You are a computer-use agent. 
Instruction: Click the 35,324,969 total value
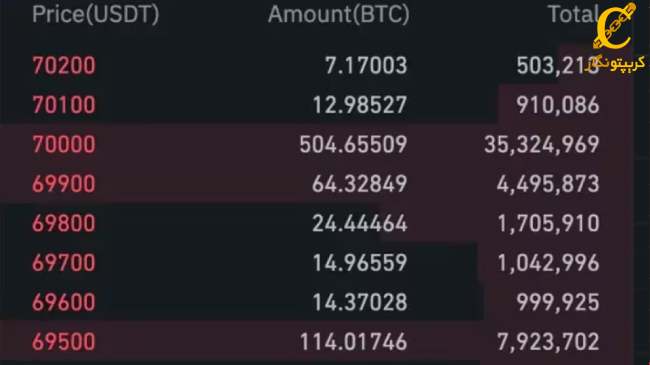542,144
